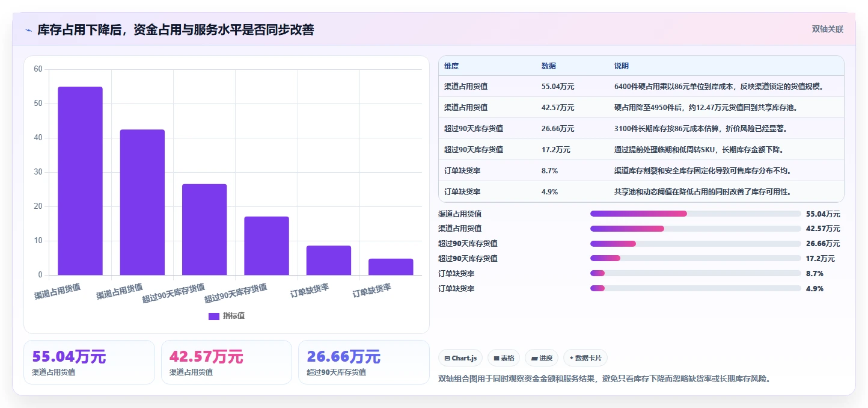Toggle the 指标值 legend item under the chart
This screenshot has height=408, width=868.
(x=227, y=316)
